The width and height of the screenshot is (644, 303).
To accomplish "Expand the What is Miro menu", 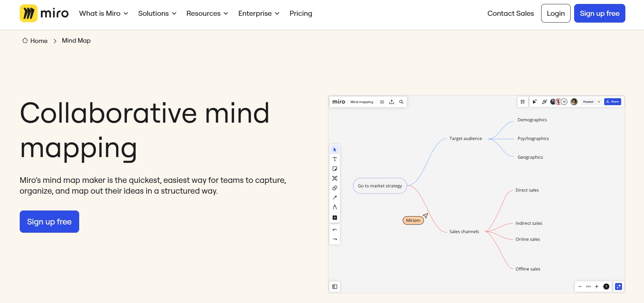I will click(x=104, y=13).
